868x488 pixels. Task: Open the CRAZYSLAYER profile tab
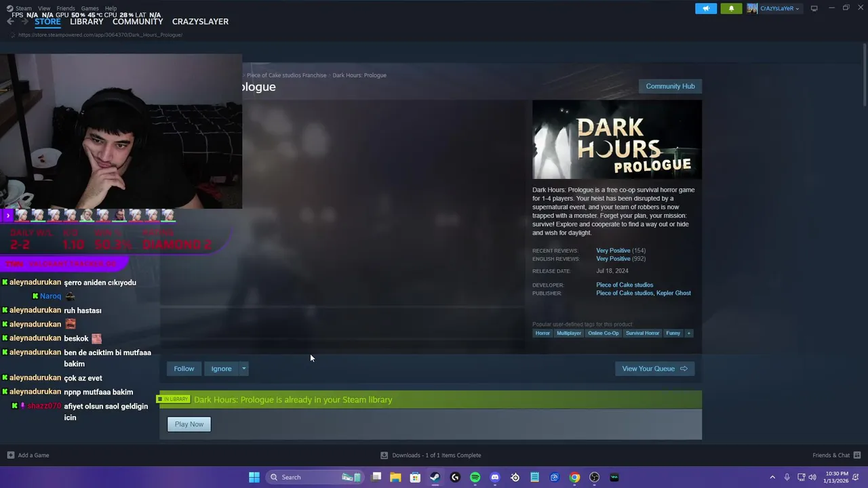pyautogui.click(x=200, y=22)
